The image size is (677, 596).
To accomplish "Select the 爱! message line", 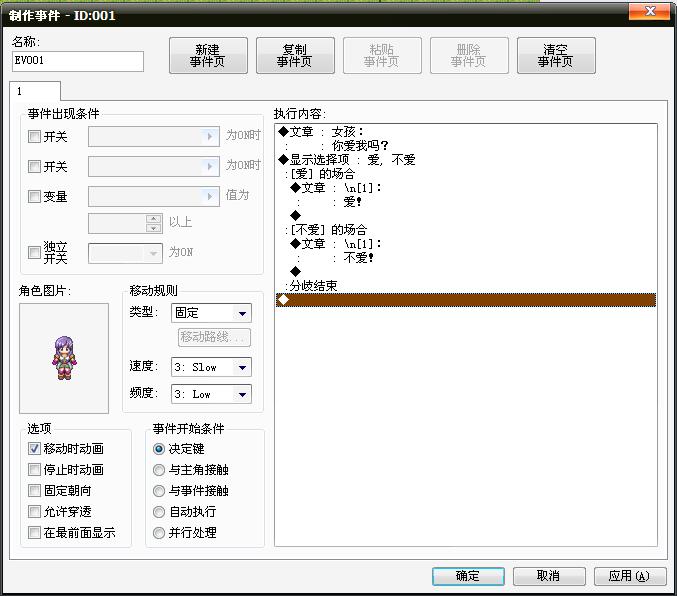I will pyautogui.click(x=466, y=202).
